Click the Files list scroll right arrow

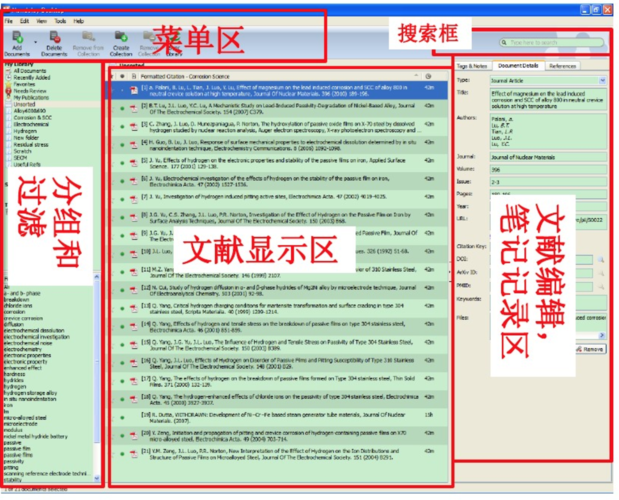pyautogui.click(x=602, y=335)
